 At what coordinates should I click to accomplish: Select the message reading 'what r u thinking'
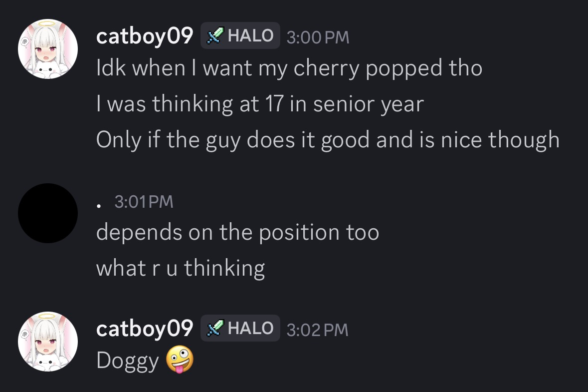[181, 269]
